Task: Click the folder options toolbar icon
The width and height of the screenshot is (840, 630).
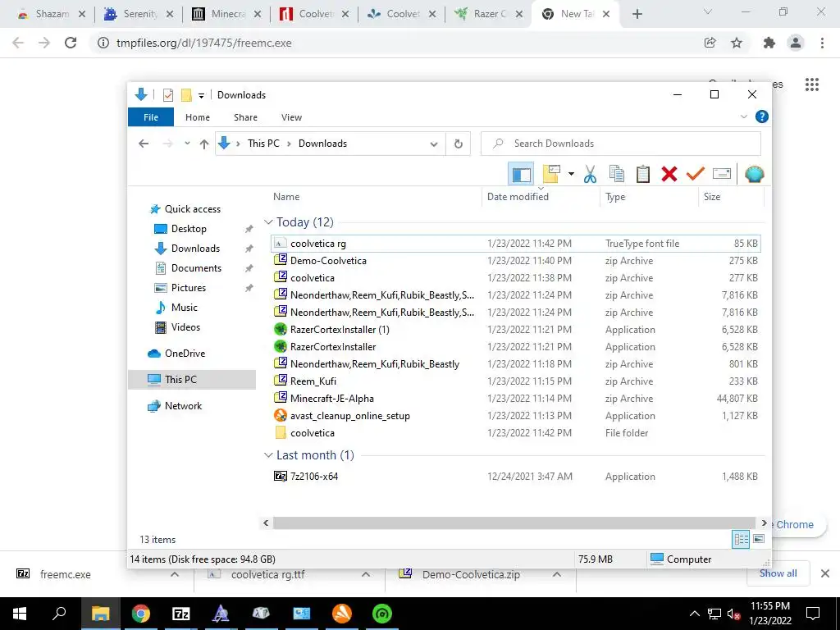Action: [551, 174]
